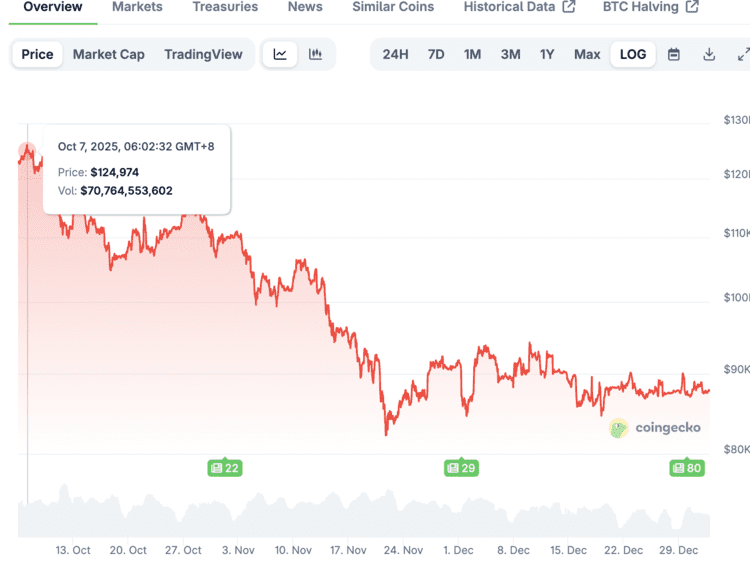Screen dimensions: 750x577
Task: Set the time range to 1Y
Action: (547, 54)
